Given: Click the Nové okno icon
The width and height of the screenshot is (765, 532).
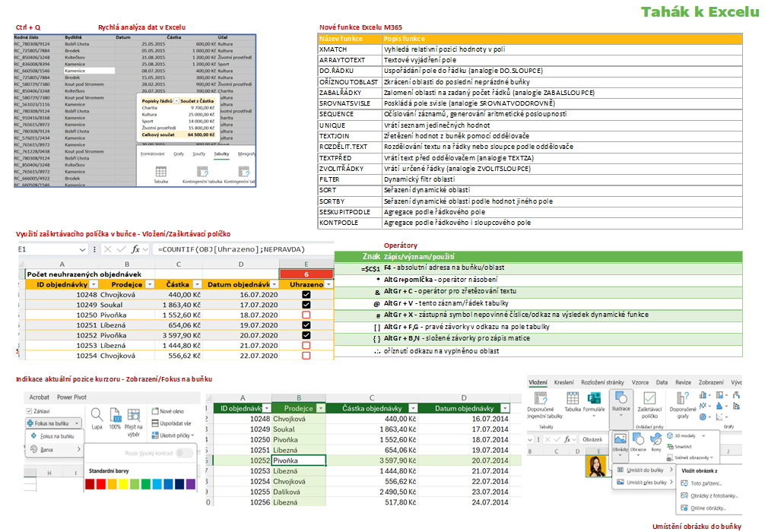Looking at the screenshot, I should (155, 411).
